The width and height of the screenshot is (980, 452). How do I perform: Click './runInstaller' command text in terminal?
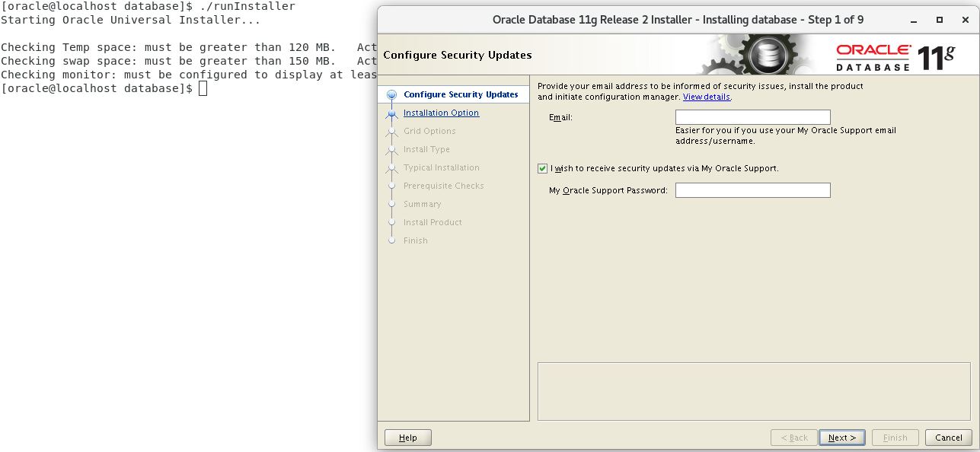pyautogui.click(x=247, y=6)
